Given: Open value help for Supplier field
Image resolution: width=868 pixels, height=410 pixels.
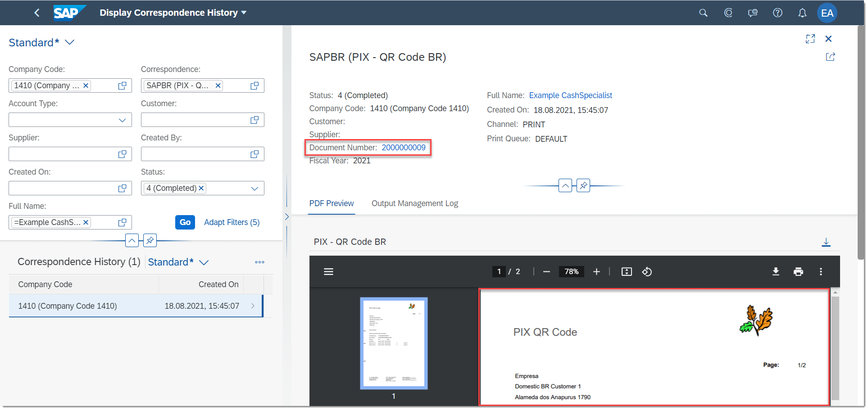Looking at the screenshot, I should tap(122, 154).
